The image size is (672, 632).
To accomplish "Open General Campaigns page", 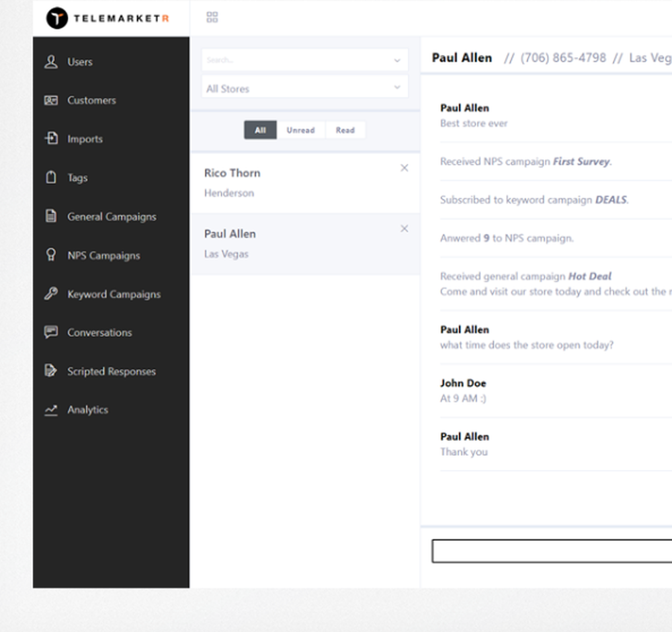I will pos(111,216).
